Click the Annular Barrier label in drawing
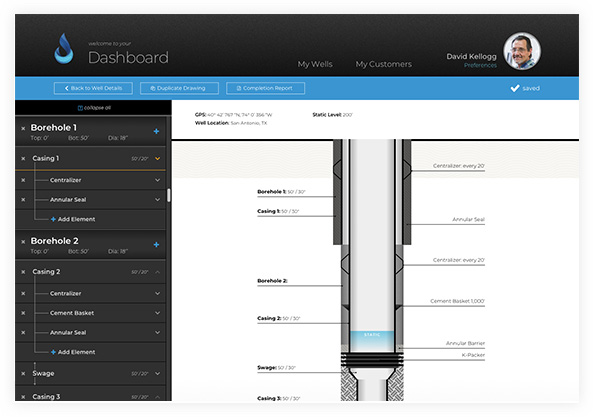Viewport: 593px width, 417px height. 465,343
